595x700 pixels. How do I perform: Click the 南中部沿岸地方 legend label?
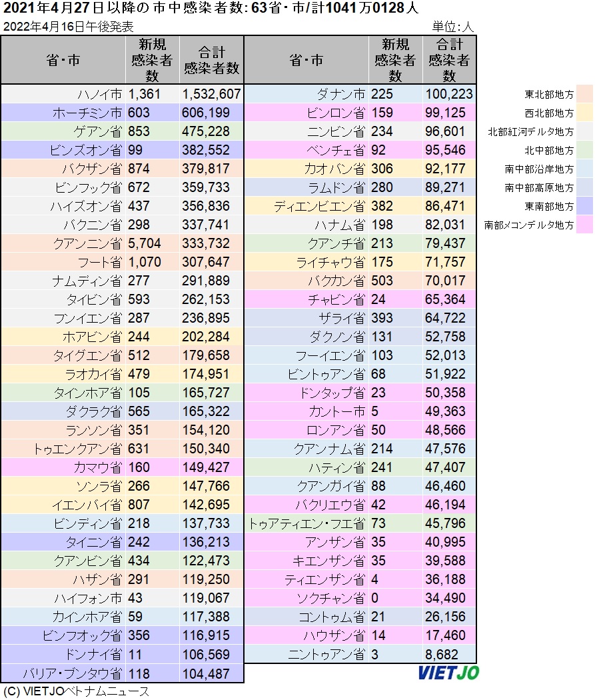point(539,169)
